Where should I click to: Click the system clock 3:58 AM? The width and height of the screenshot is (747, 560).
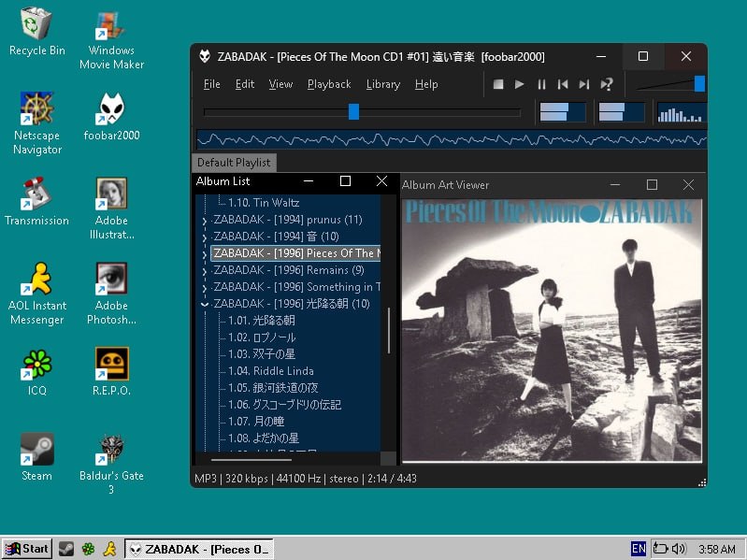(716, 549)
